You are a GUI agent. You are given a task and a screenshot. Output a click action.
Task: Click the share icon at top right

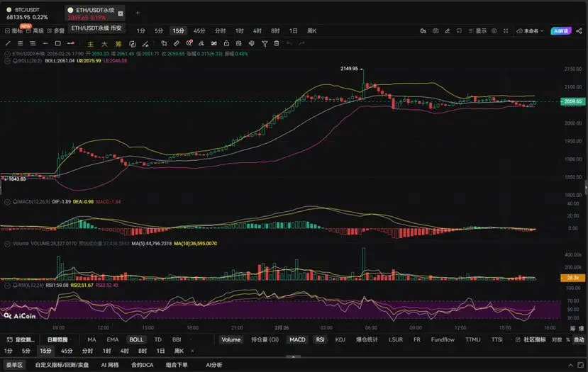pos(579,30)
